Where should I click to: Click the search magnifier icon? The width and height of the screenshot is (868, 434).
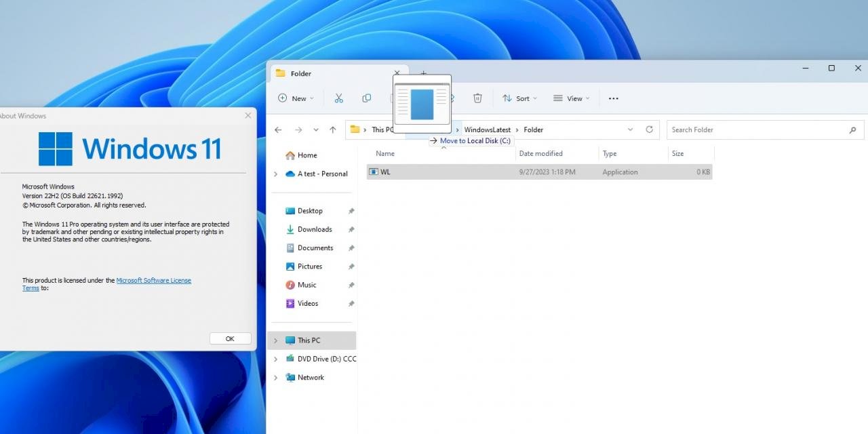tap(852, 130)
